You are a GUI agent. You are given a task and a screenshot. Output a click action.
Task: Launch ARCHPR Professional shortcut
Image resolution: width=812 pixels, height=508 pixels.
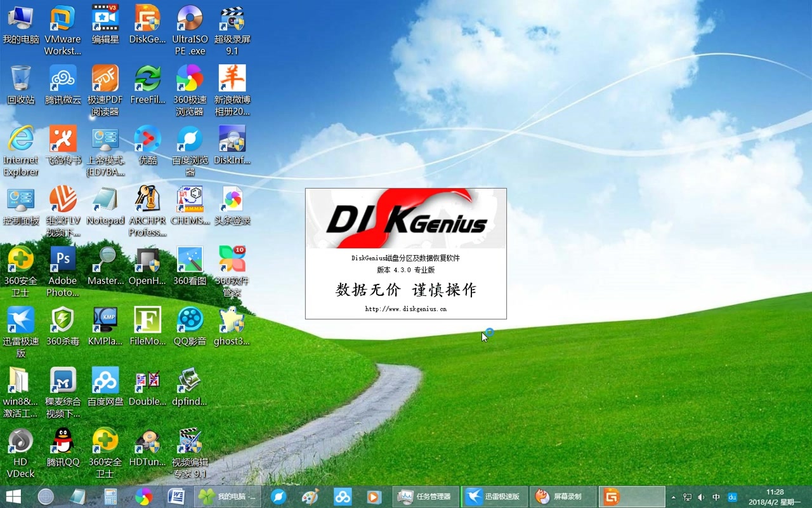point(148,211)
